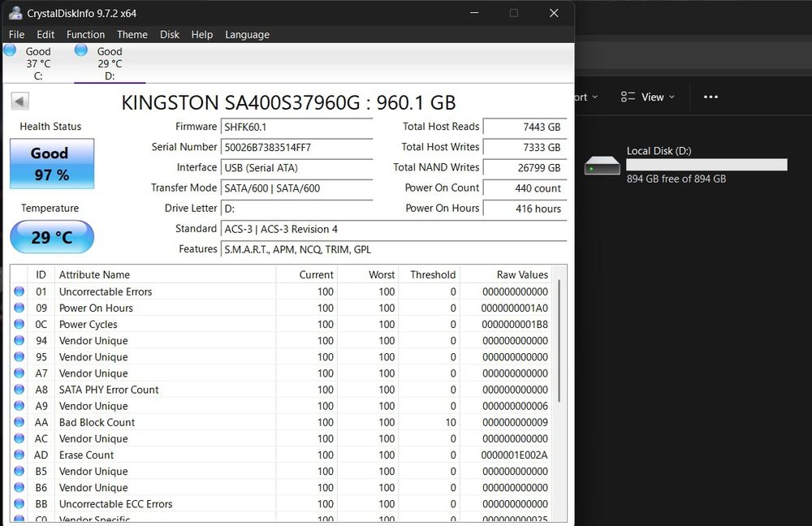The width and height of the screenshot is (812, 526).
Task: Click the Interface field USB (Serial ATA)
Action: point(296,168)
